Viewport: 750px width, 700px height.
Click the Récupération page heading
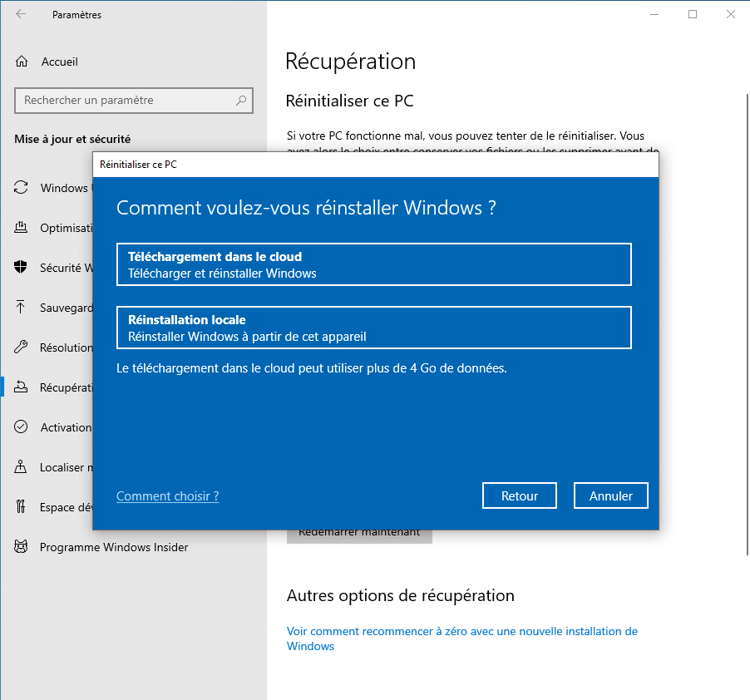coord(351,62)
